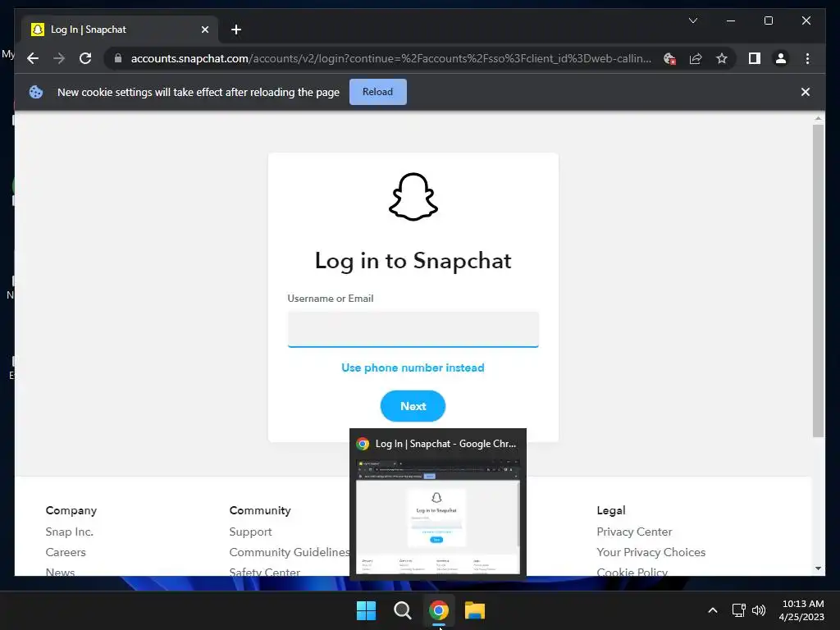Image resolution: width=840 pixels, height=630 pixels.
Task: Open the Support footer link
Action: coord(250,532)
